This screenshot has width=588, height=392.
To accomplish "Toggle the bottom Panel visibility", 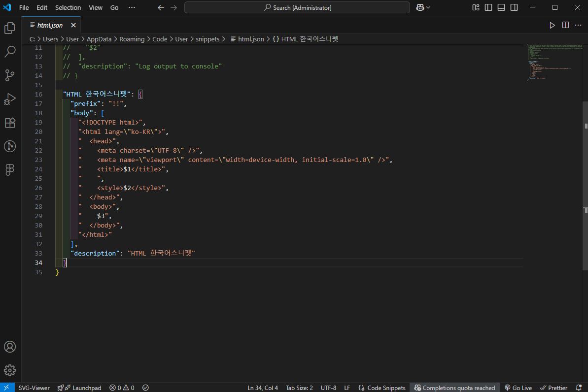I will 501,7.
